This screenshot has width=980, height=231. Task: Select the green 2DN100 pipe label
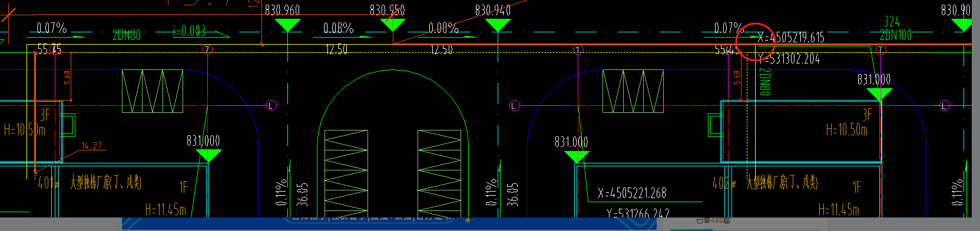pyautogui.click(x=896, y=35)
